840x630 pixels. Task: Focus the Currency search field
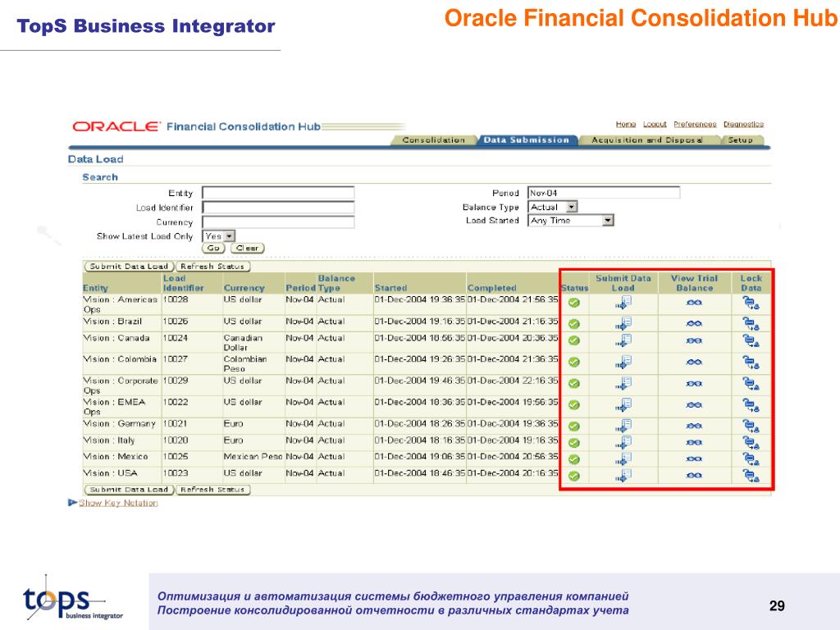pyautogui.click(x=278, y=221)
